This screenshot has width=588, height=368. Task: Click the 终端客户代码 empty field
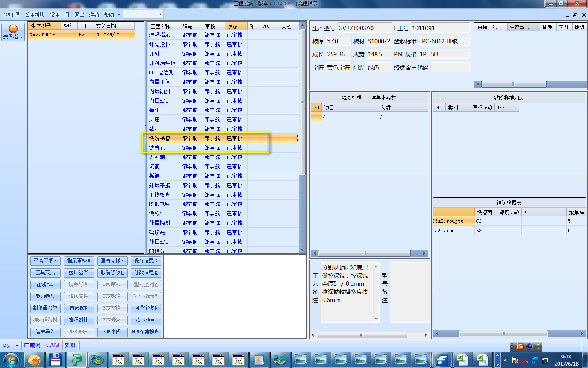coord(450,67)
